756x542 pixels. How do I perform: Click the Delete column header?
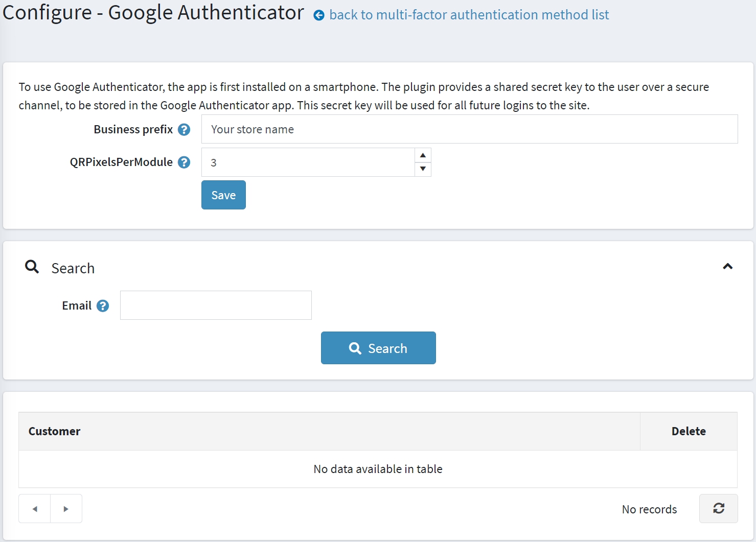[688, 431]
